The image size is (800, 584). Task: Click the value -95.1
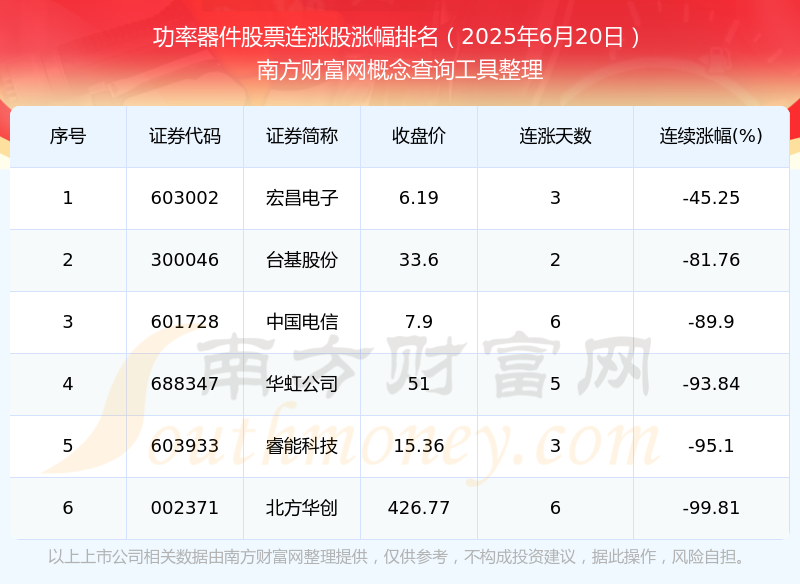pos(711,446)
